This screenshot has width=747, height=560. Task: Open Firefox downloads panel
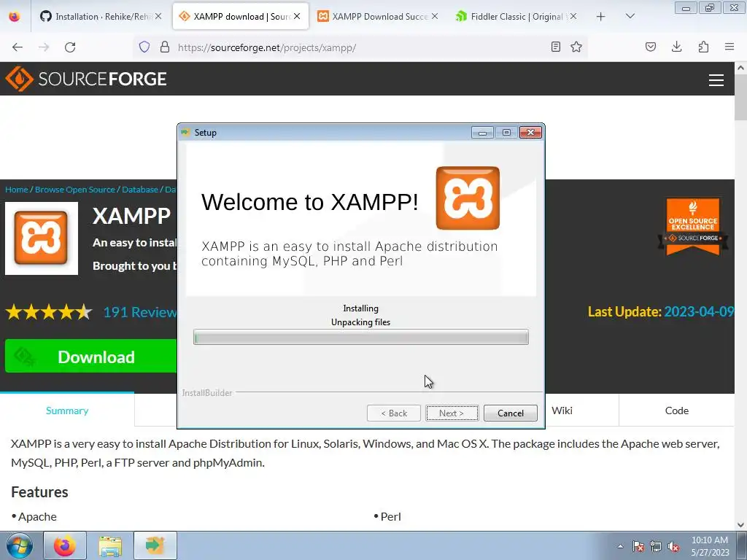tap(676, 47)
